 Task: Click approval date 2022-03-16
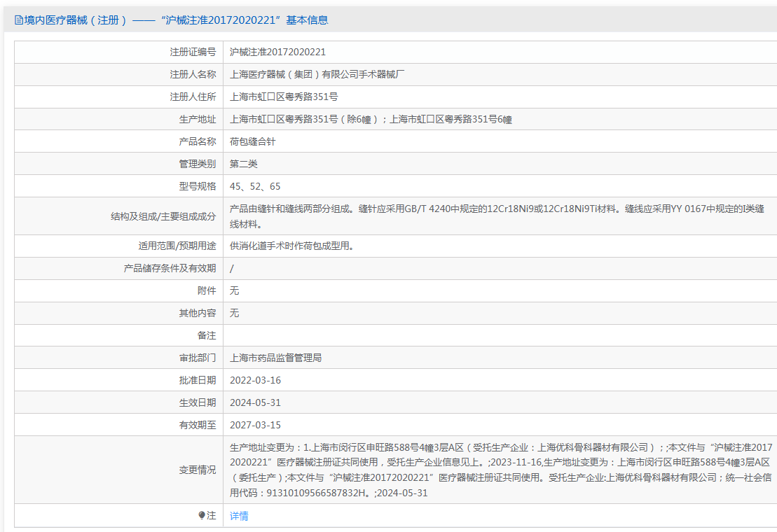pos(255,380)
